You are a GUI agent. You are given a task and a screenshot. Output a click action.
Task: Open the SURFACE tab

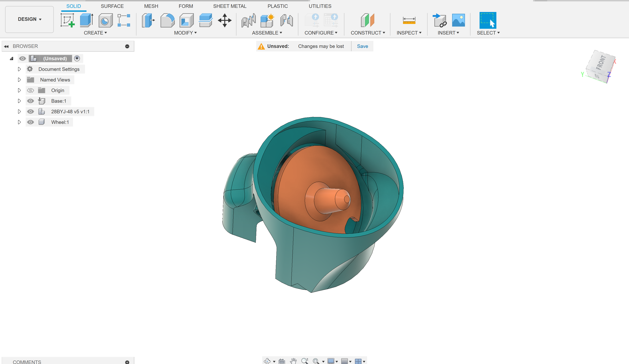pyautogui.click(x=112, y=6)
